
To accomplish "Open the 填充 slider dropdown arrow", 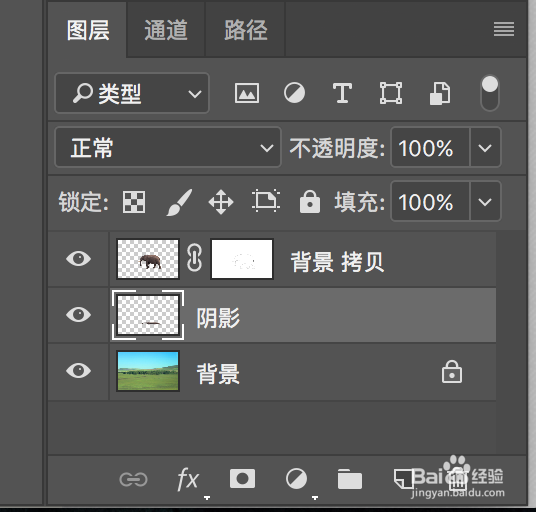I will (x=485, y=201).
